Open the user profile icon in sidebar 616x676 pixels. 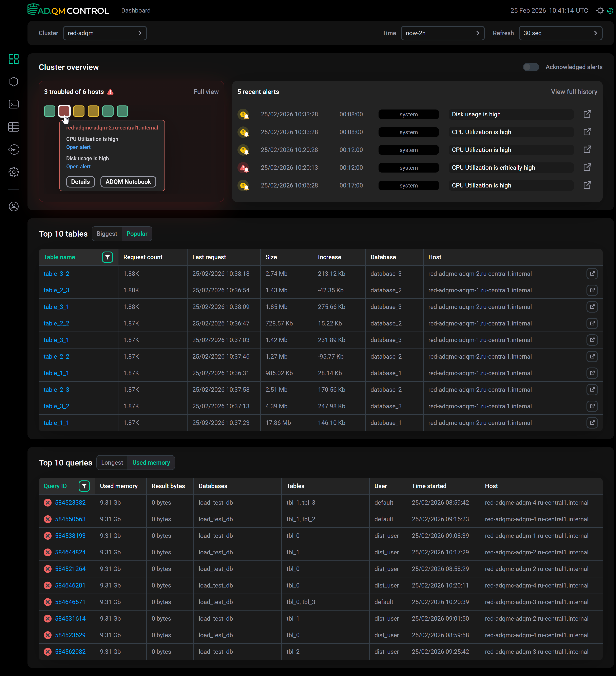(x=14, y=206)
